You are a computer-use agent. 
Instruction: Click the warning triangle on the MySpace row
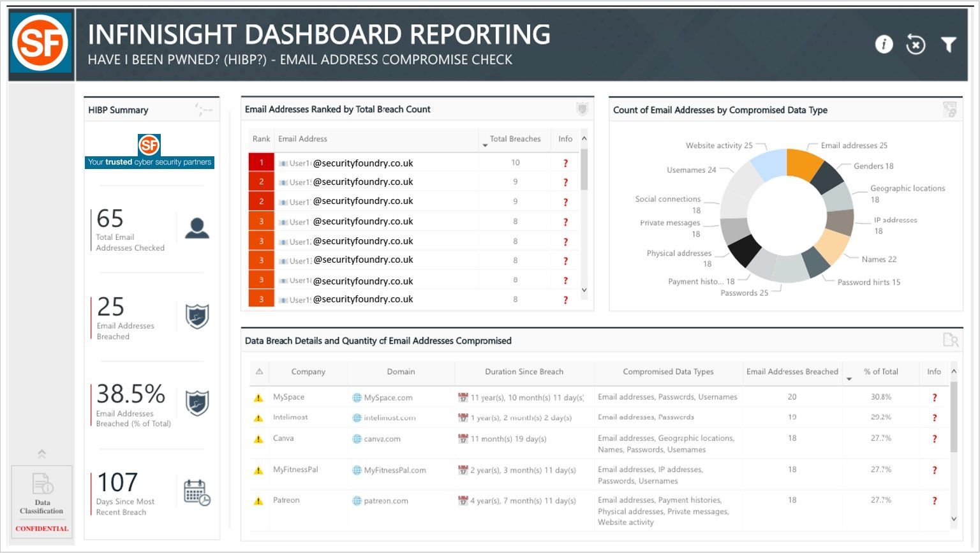click(x=258, y=397)
